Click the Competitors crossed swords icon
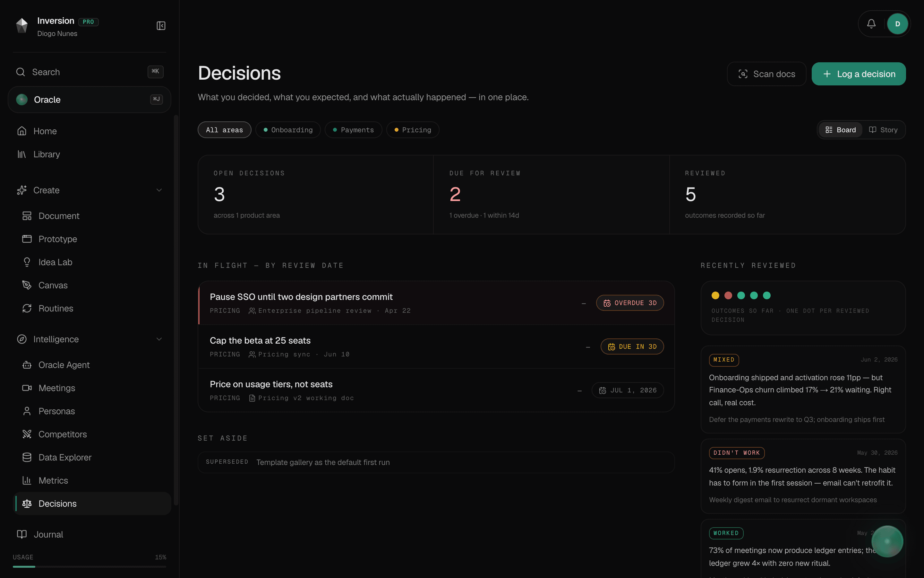This screenshot has height=578, width=924. pyautogui.click(x=27, y=434)
